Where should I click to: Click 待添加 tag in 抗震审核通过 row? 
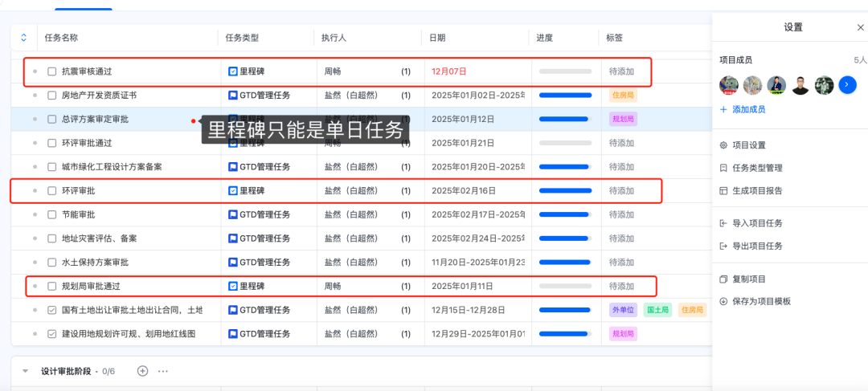pyautogui.click(x=621, y=71)
